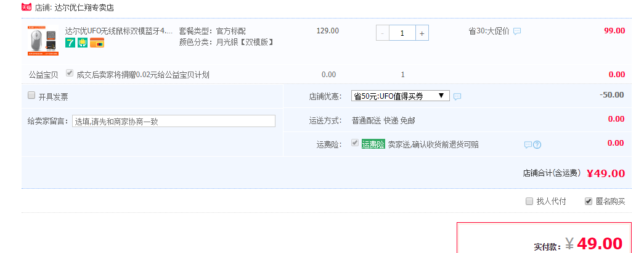Open the 达尔优仁翔专卖店 store link

(x=84, y=7)
